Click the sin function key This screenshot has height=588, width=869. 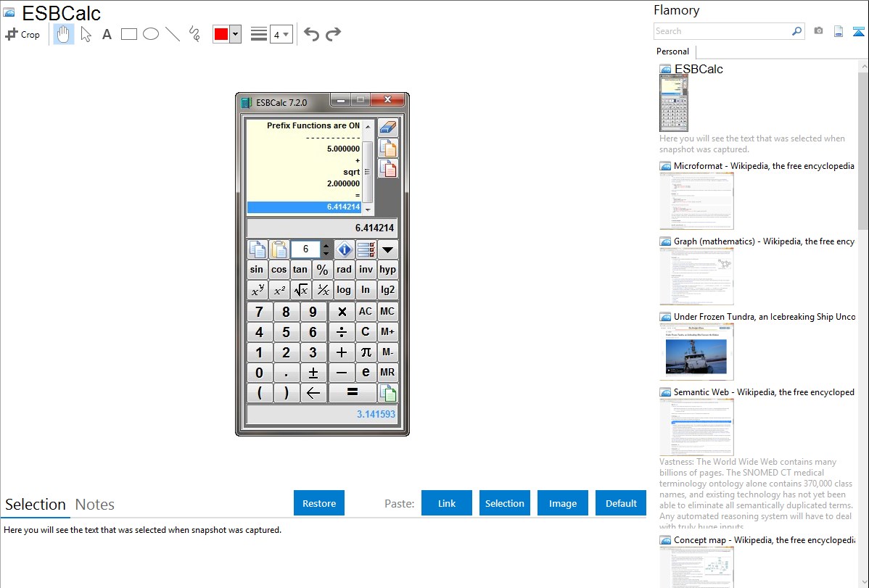coord(257,270)
